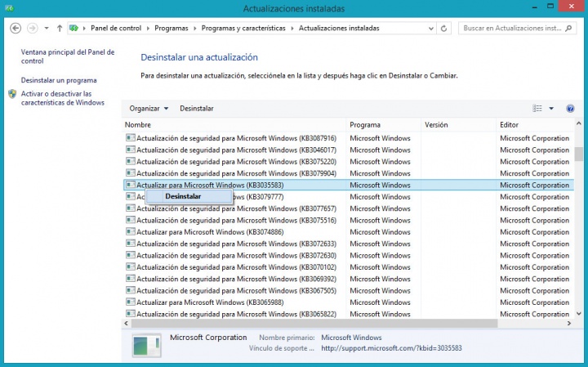Click the icon of update KB3072630
Screen dimensions: 588x367
131,255
